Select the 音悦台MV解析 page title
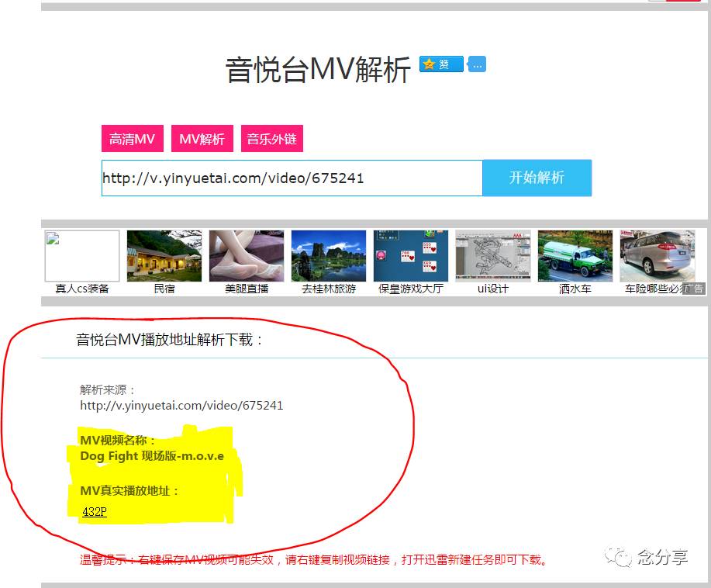Screen dimensions: 711x588 (318, 70)
